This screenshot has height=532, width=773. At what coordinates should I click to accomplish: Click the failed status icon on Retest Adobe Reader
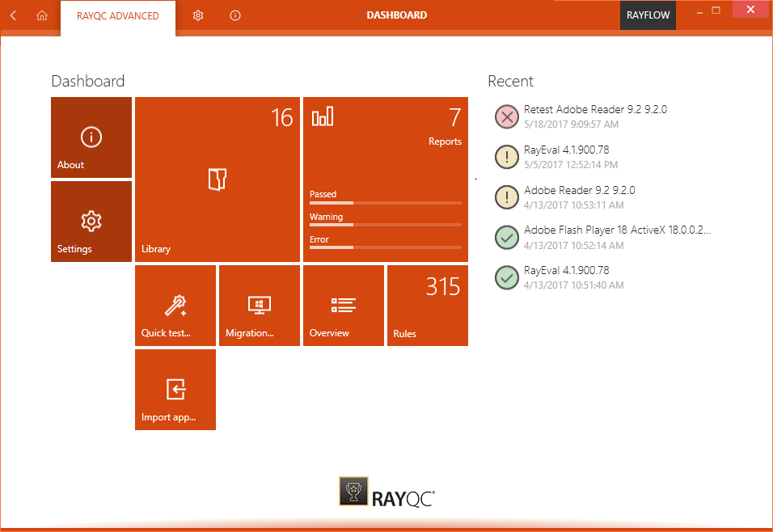pyautogui.click(x=506, y=116)
